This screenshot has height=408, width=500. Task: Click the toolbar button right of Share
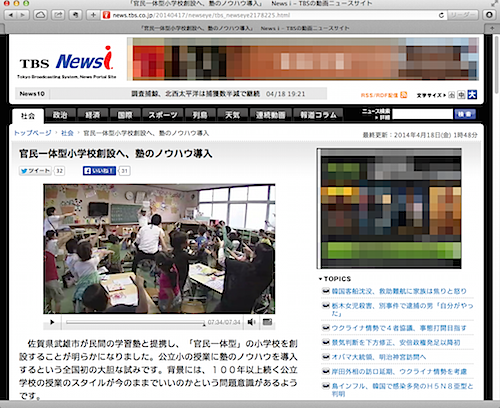[76, 15]
